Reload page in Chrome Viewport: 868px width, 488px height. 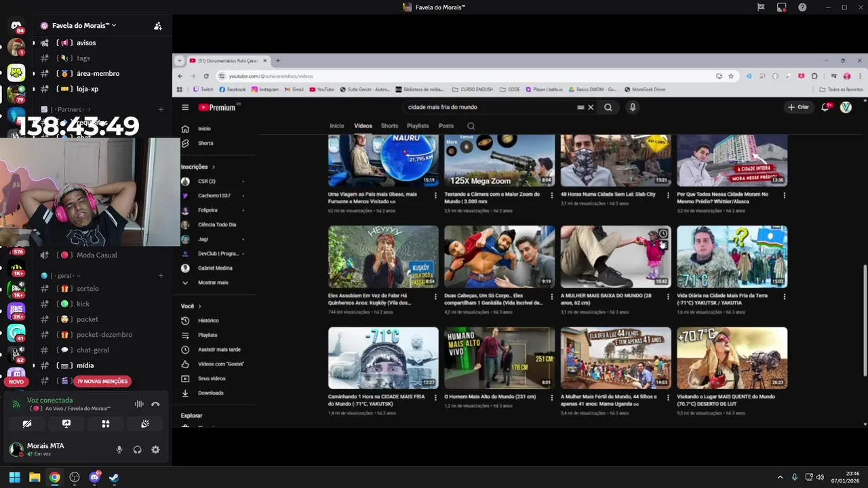(206, 76)
